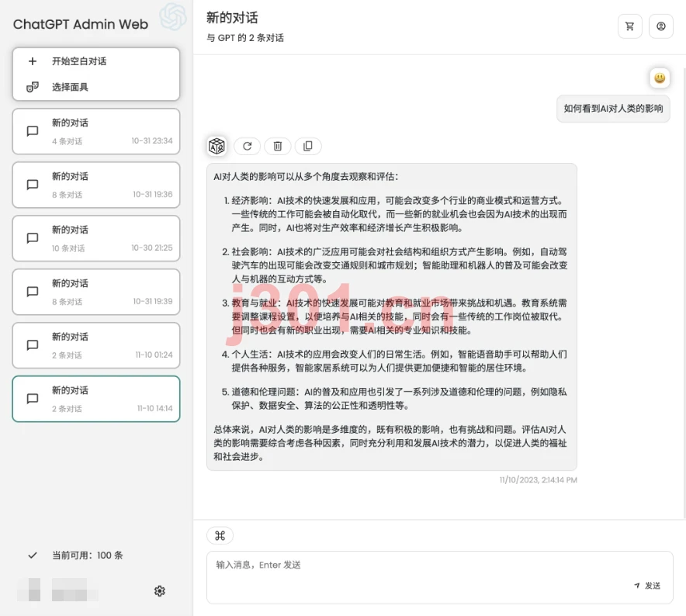Viewport: 686px width, 616px height.
Task: Open the conversation dated 10-31 19:36
Action: (96, 185)
